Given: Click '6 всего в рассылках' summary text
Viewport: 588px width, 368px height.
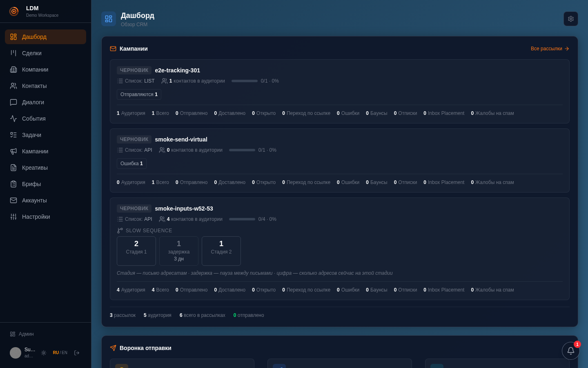Looking at the screenshot, I should [x=203, y=315].
